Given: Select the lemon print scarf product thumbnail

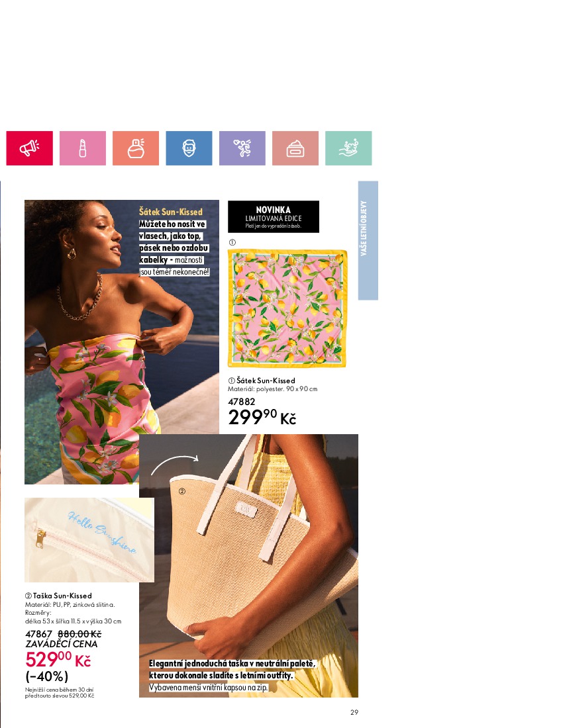Looking at the screenshot, I should pos(287,308).
